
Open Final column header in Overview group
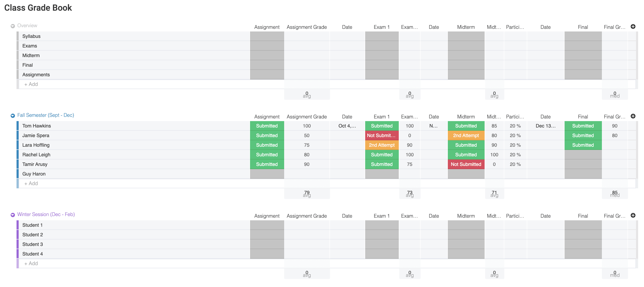pyautogui.click(x=583, y=27)
